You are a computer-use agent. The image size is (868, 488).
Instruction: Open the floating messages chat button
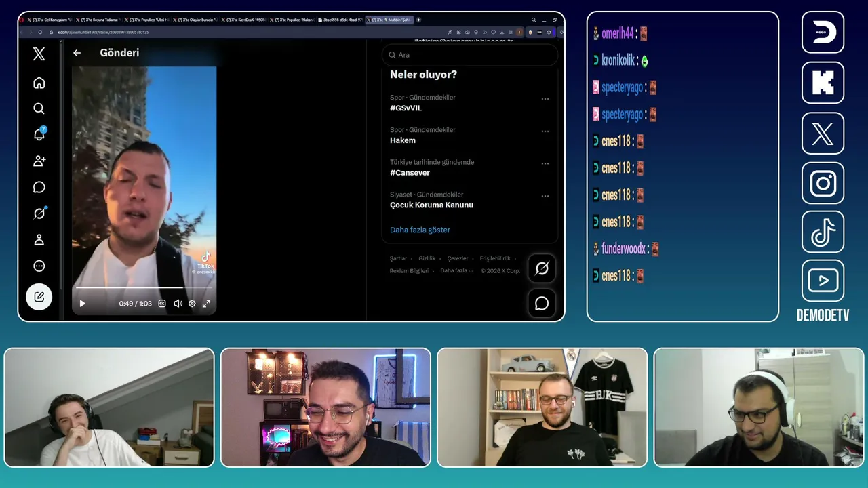click(x=542, y=304)
